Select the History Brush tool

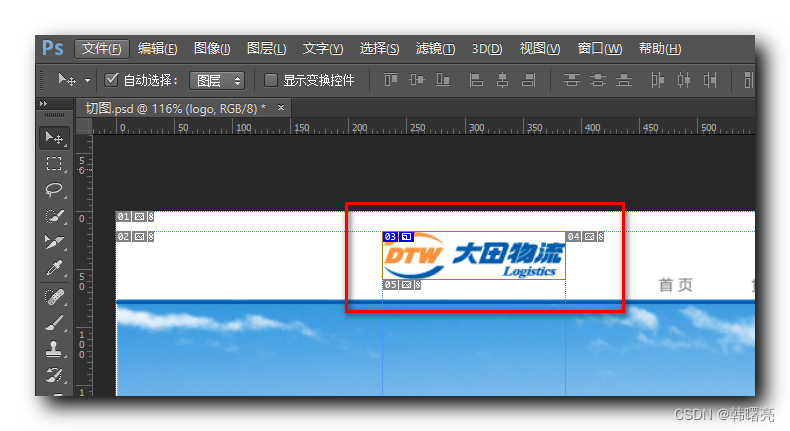(x=54, y=375)
